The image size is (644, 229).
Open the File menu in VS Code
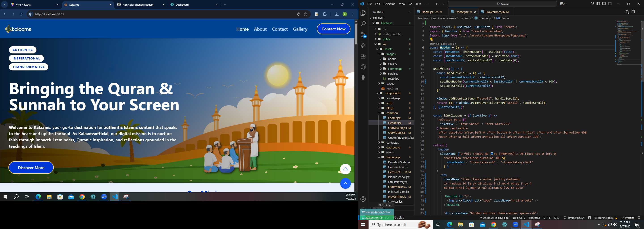tap(369, 4)
